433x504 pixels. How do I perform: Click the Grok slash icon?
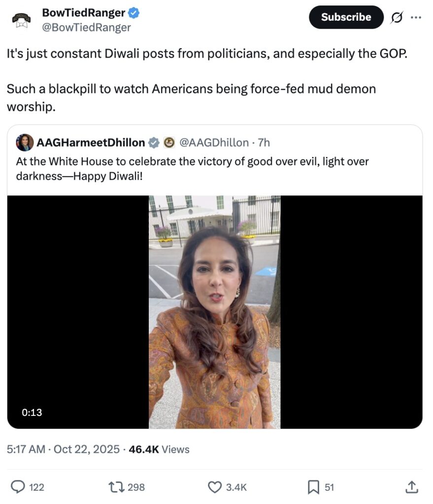pyautogui.click(x=396, y=17)
